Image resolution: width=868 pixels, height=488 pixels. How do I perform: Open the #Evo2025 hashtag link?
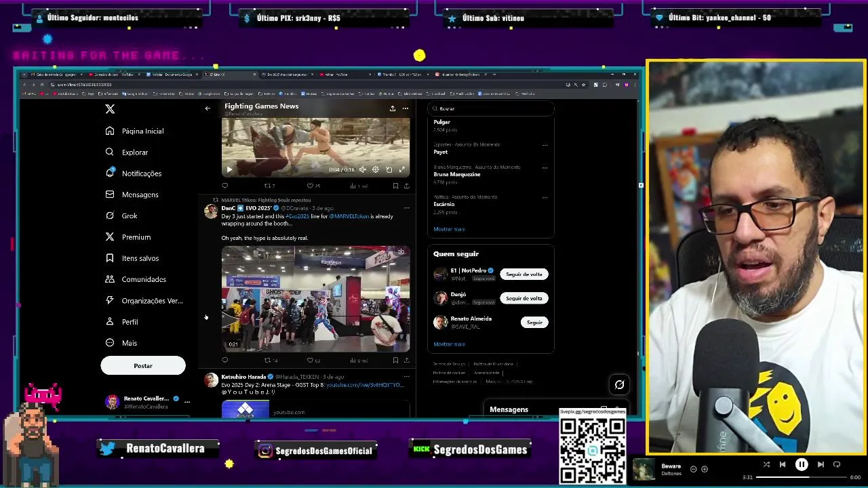pyautogui.click(x=297, y=216)
